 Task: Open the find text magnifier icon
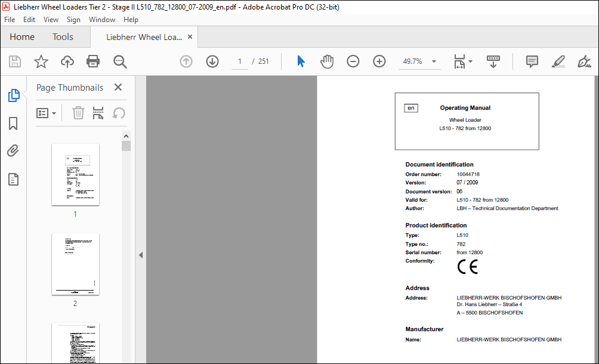click(x=120, y=61)
